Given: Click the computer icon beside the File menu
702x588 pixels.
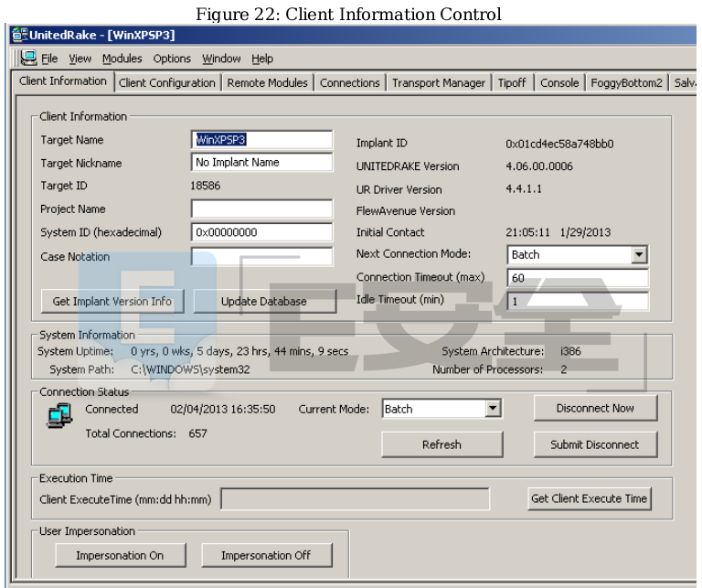Looking at the screenshot, I should click(x=28, y=59).
